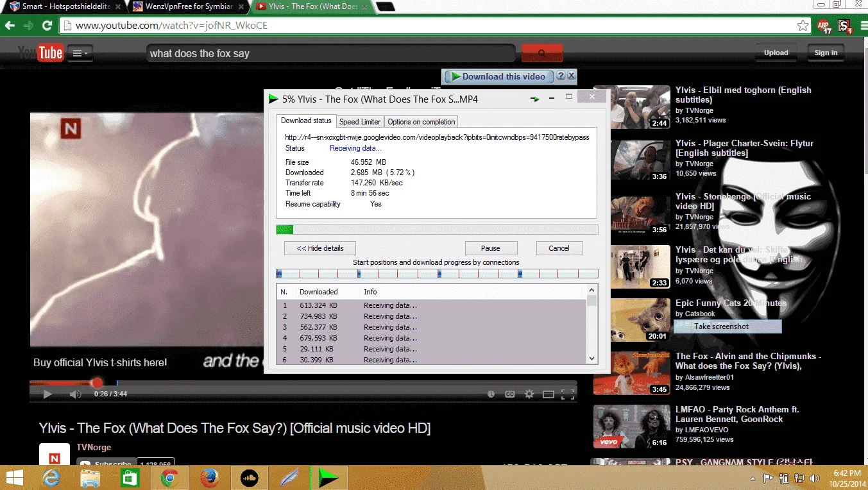Open the Options on completion tab
868x490 pixels.
[421, 122]
